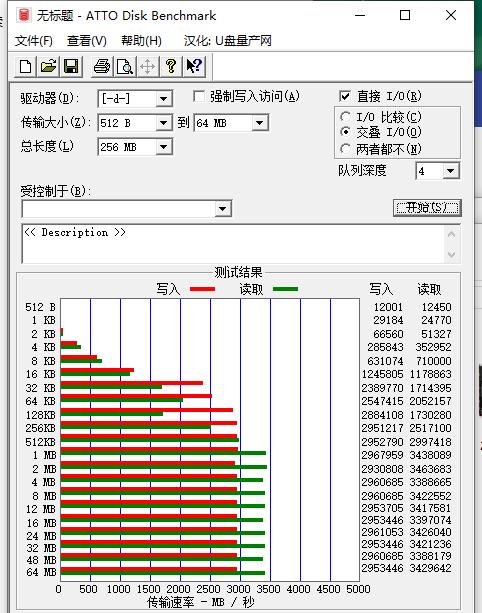Open the 查看(V) menu
The width and height of the screenshot is (482, 613).
[87, 41]
